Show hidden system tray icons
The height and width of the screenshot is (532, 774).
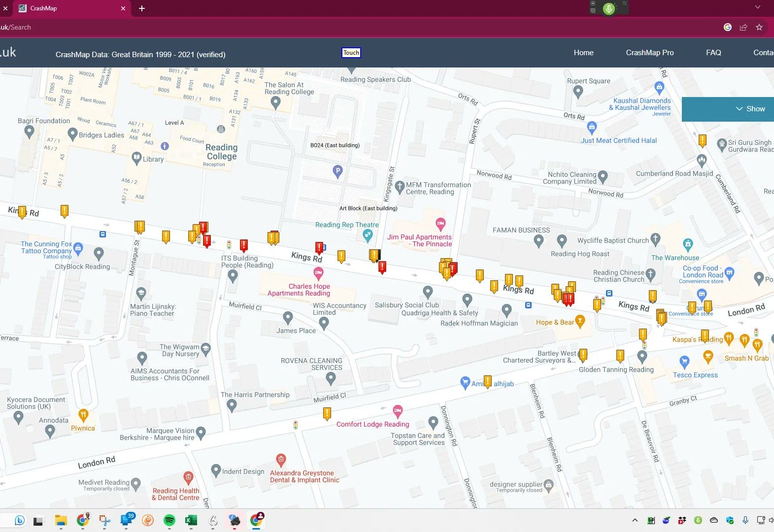click(635, 520)
